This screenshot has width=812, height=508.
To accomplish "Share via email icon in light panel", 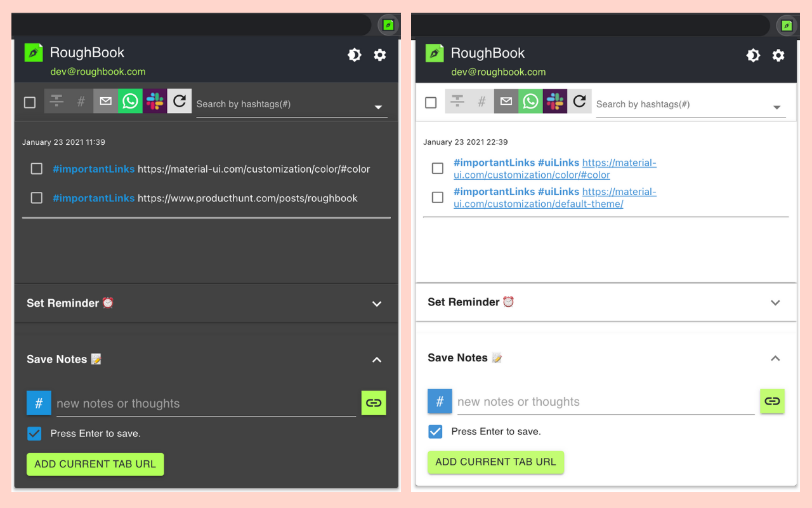I will pyautogui.click(x=506, y=101).
